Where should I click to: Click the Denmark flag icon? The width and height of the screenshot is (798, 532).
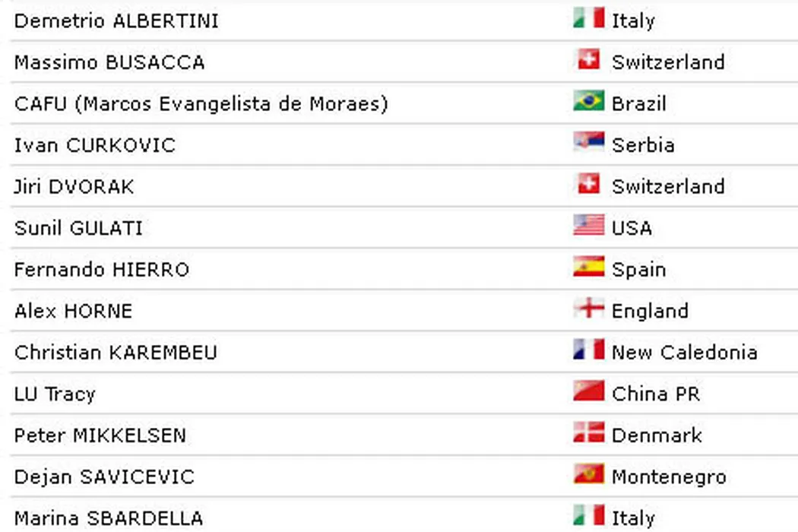(x=588, y=433)
